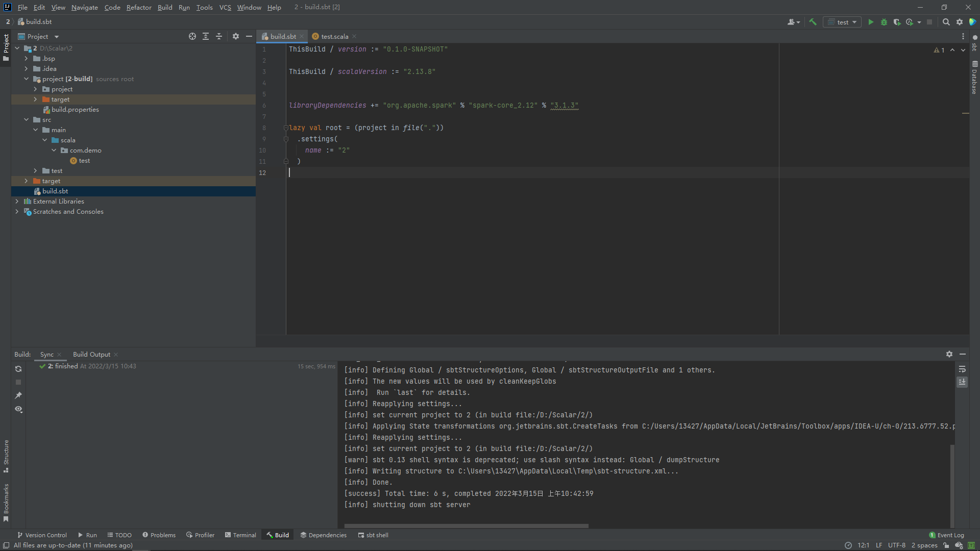Expand the External Libraries tree node
Image resolution: width=980 pixels, height=551 pixels.
click(17, 202)
